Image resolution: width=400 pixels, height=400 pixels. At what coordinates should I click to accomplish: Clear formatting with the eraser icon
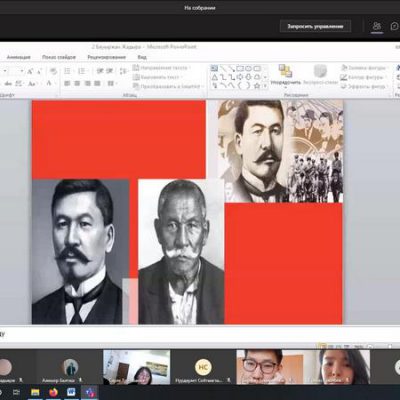[53, 71]
